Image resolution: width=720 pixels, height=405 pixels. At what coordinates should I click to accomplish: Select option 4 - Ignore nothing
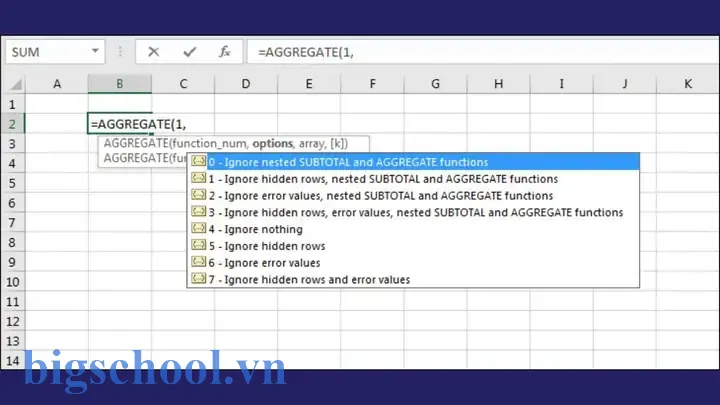[413, 229]
